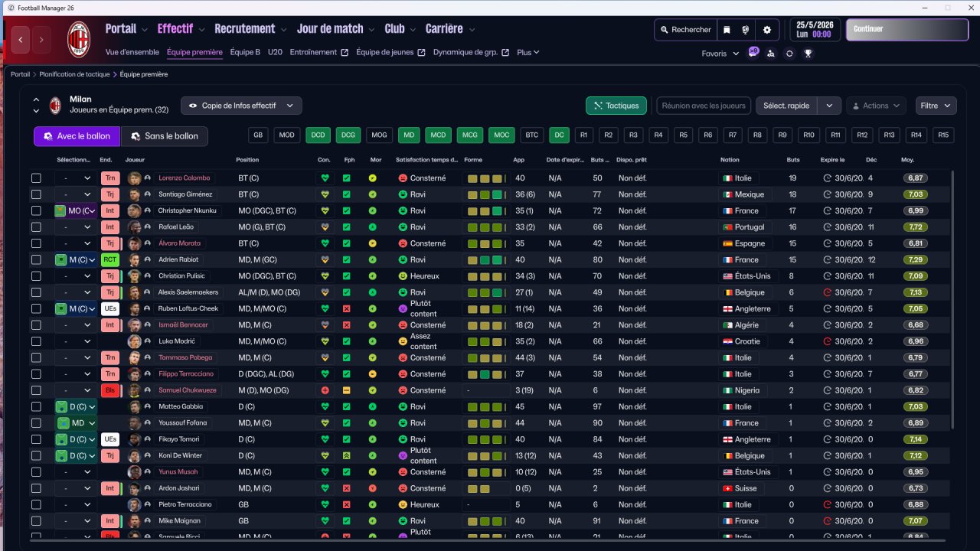Tick the checkbox for Lorenzo Colombo
The width and height of the screenshot is (980, 551).
click(36, 178)
